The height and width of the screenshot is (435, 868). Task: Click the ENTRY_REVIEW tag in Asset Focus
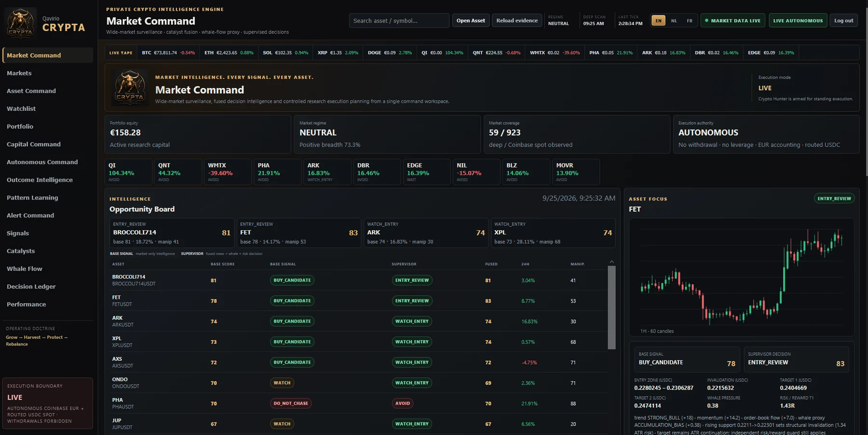coord(834,198)
